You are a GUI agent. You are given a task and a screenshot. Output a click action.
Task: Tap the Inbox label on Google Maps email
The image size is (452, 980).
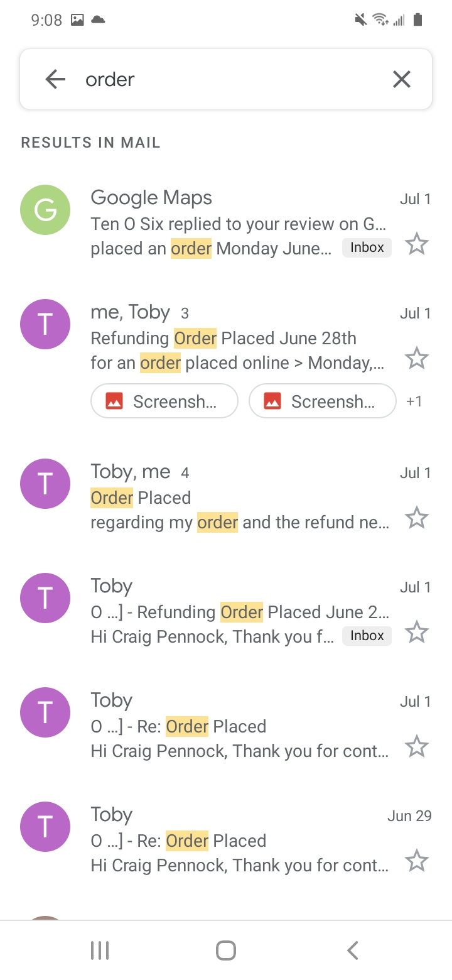point(367,248)
